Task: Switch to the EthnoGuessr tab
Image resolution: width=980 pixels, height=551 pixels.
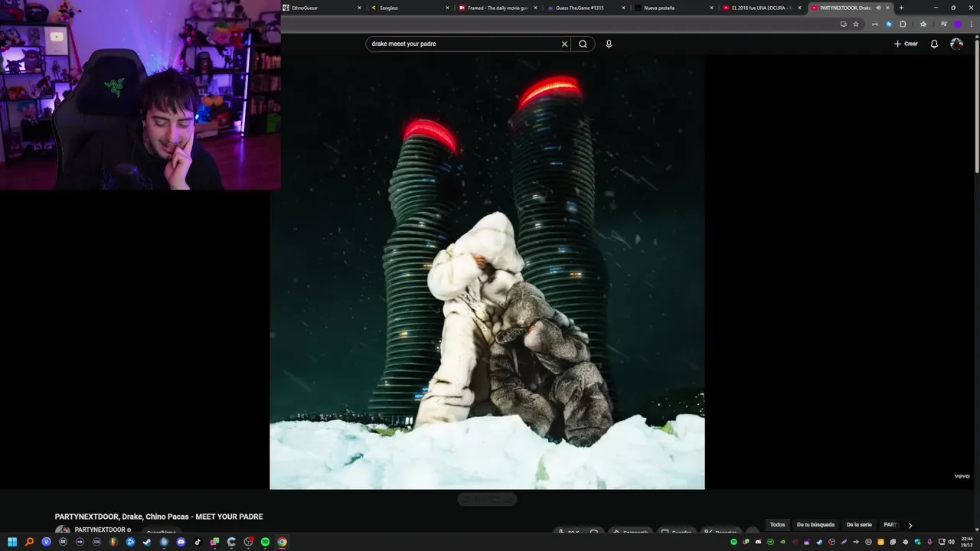Action: point(321,8)
